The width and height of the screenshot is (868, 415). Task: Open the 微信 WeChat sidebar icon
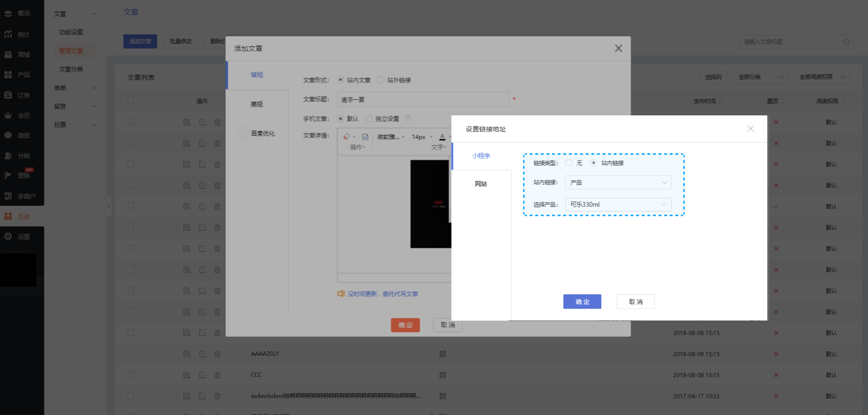8,136
